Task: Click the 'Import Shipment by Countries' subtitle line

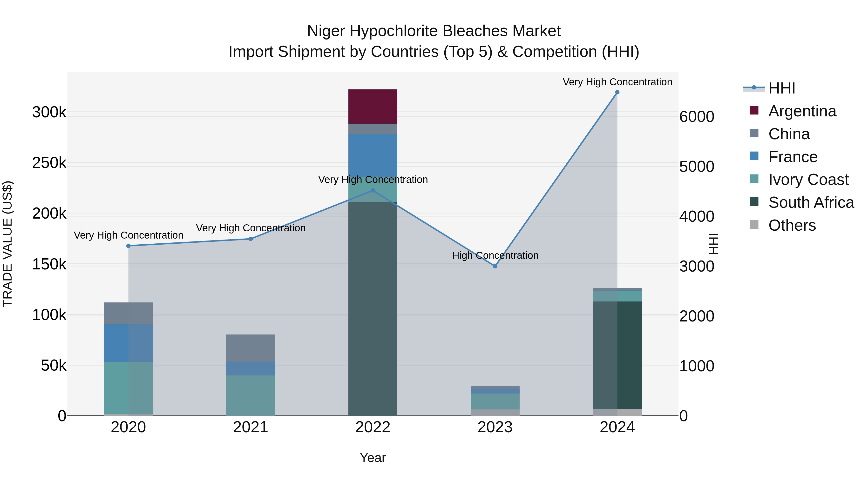Action: pos(434,52)
